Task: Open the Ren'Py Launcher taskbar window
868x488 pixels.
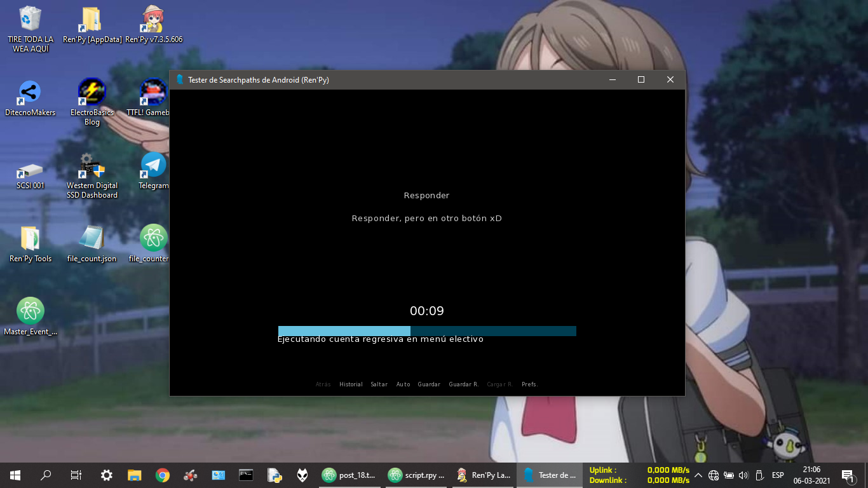Action: click(483, 475)
